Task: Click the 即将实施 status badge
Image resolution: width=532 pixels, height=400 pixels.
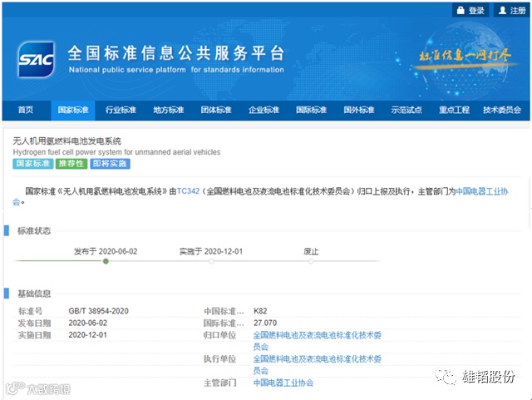Action: (110, 164)
